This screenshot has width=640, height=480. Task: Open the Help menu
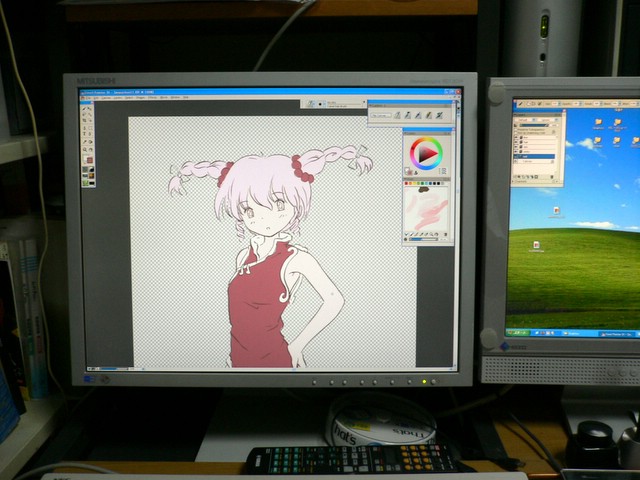coord(186,98)
